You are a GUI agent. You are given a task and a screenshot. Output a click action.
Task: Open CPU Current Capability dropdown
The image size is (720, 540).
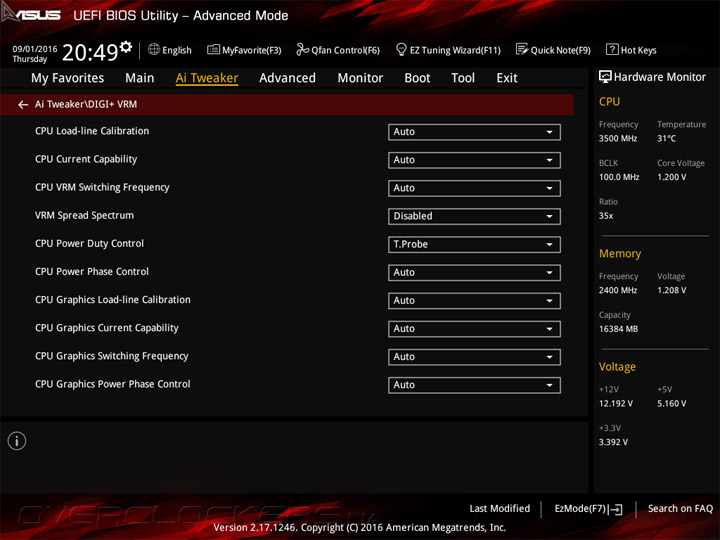(x=474, y=160)
